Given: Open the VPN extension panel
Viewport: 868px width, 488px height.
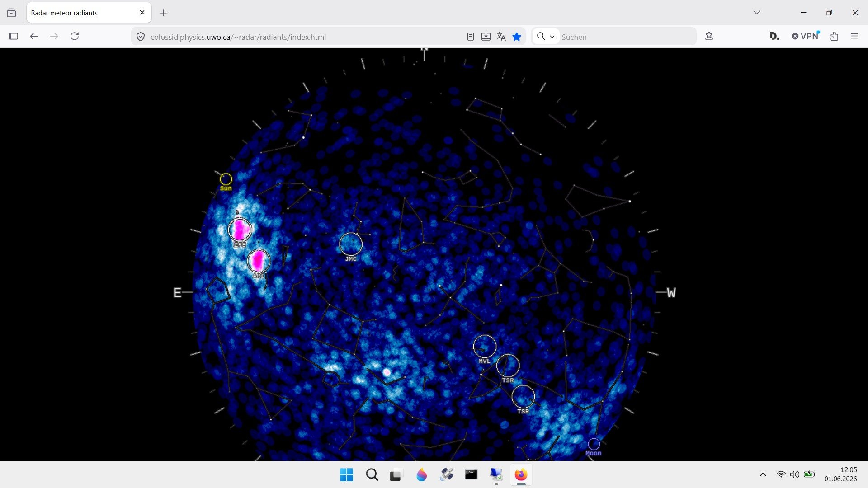Looking at the screenshot, I should [805, 36].
